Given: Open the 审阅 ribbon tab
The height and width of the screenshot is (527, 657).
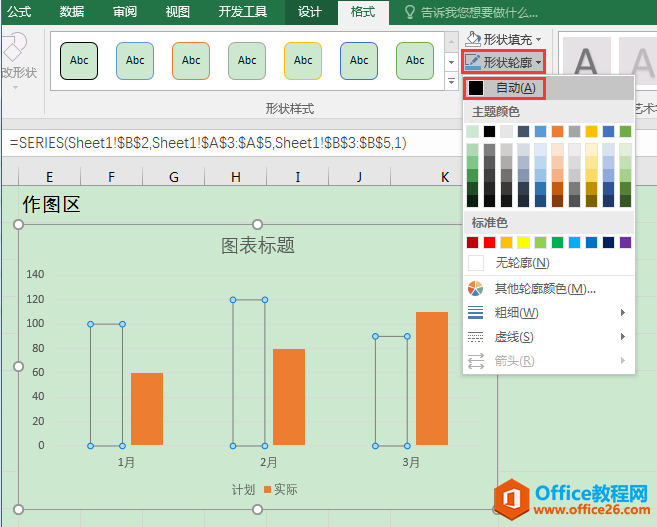Looking at the screenshot, I should 125,12.
